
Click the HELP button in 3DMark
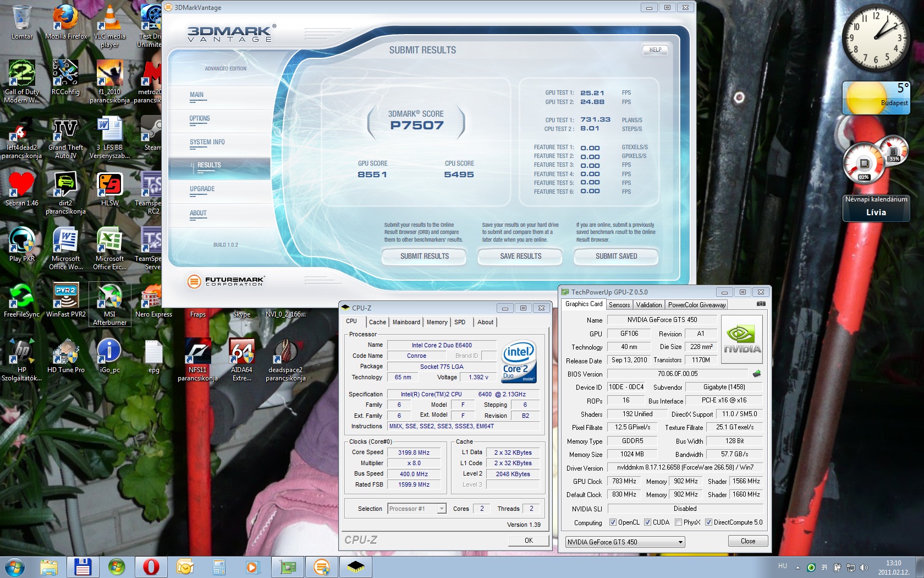point(655,50)
